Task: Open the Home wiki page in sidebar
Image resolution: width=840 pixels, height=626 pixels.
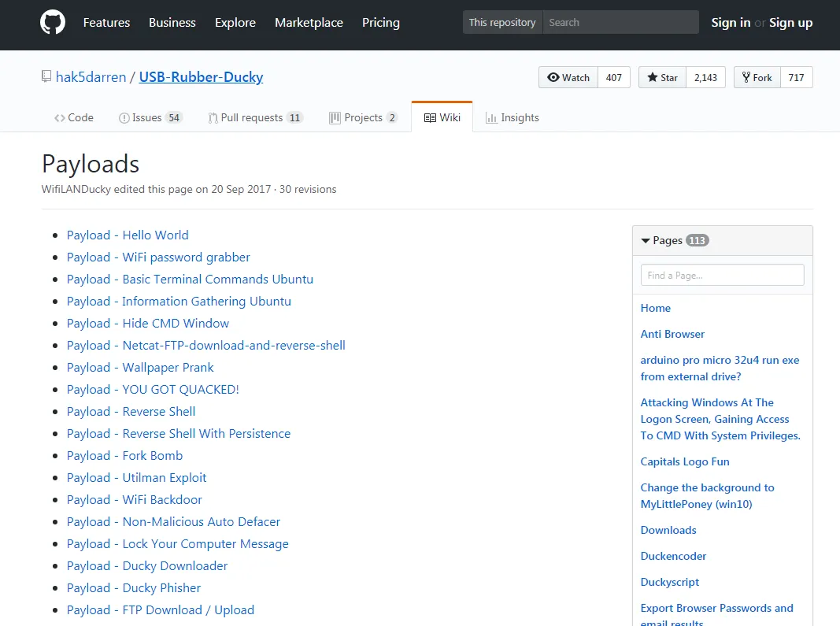Action: (x=655, y=308)
